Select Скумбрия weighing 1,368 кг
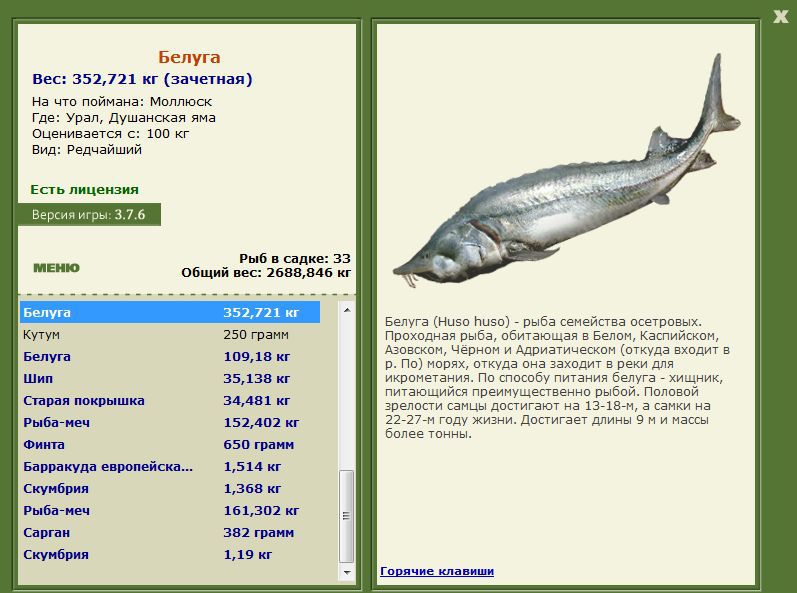The image size is (797, 593). coord(170,488)
